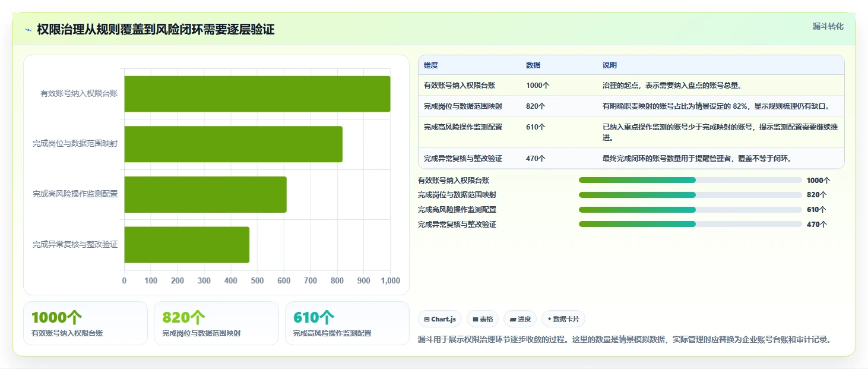This screenshot has height=369, width=868.
Task: Click the 说明 table column header
Action: click(x=610, y=65)
